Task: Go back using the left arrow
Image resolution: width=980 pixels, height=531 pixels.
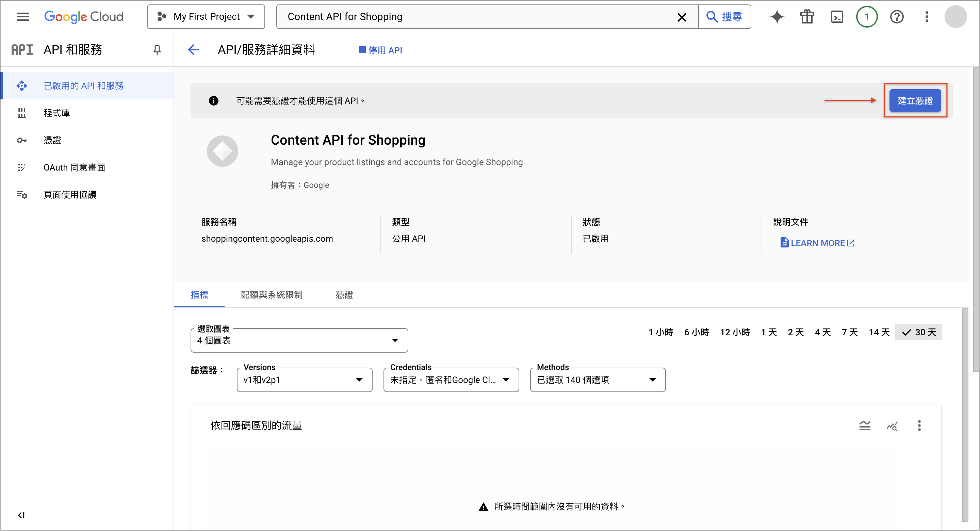Action: [x=193, y=50]
